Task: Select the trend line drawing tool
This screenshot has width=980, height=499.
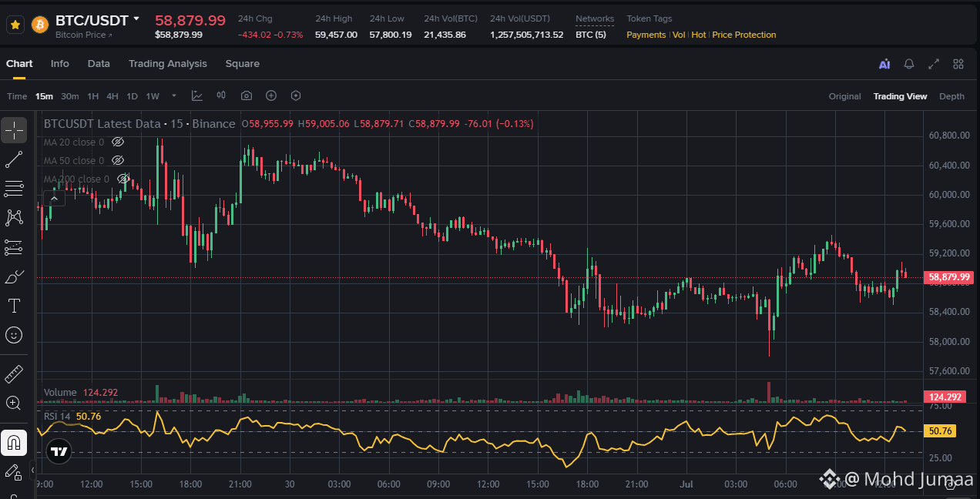Action: pyautogui.click(x=14, y=159)
